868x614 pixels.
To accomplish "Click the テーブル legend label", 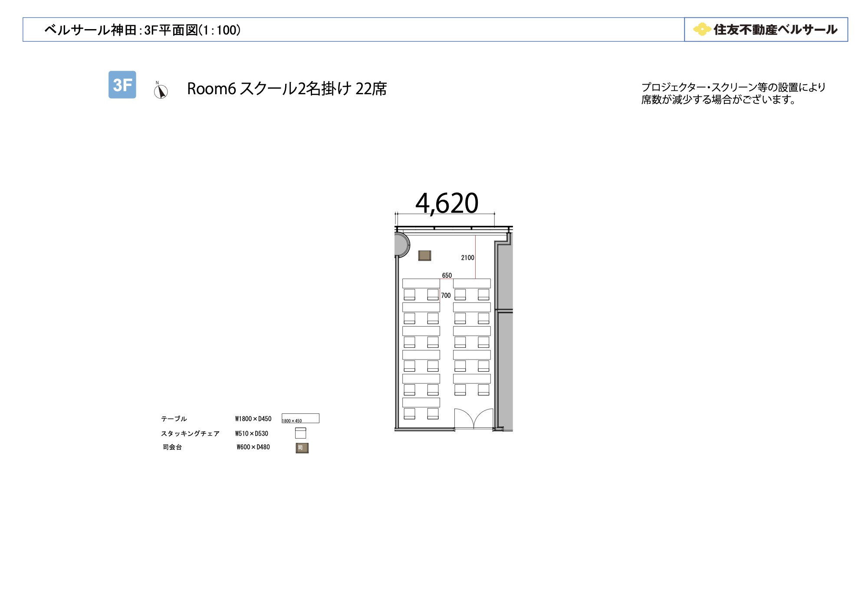I will pos(174,419).
